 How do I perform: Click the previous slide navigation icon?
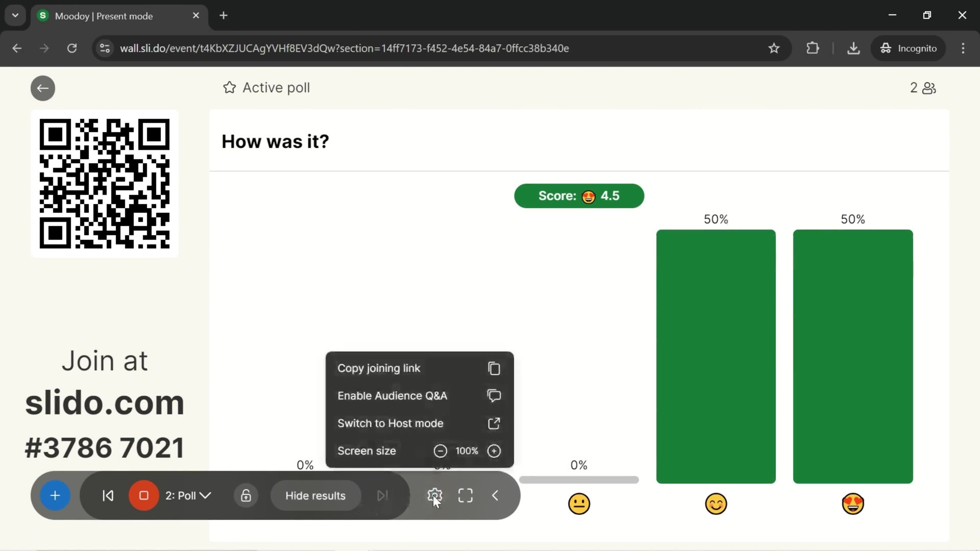(x=108, y=496)
